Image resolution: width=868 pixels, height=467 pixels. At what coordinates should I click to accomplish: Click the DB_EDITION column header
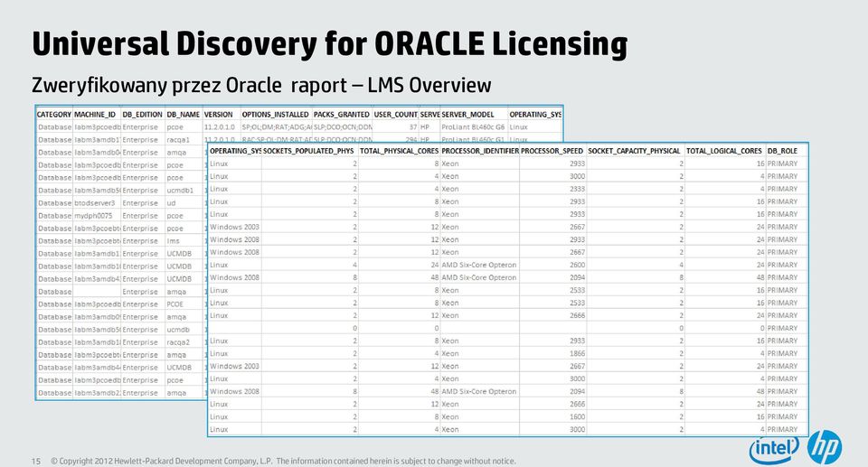(142, 115)
